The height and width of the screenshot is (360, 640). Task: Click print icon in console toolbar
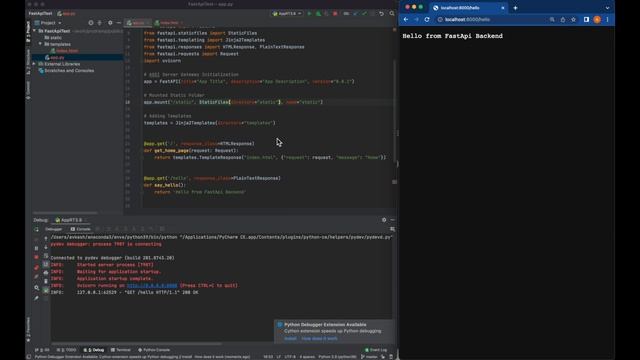point(46,273)
